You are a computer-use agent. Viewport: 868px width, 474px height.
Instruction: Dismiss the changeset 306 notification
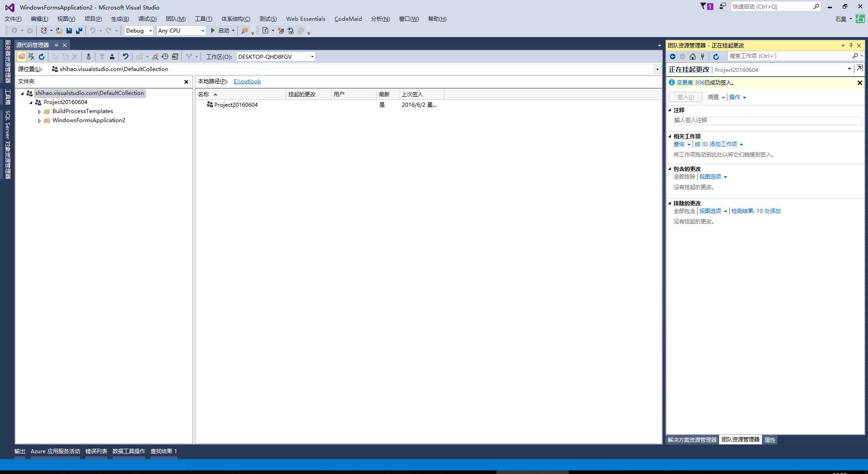tap(859, 83)
